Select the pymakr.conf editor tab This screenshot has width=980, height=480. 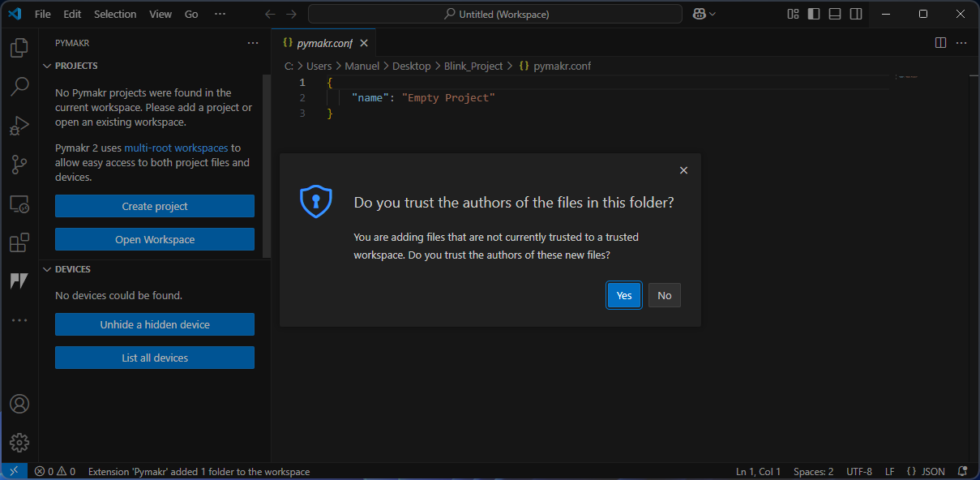pyautogui.click(x=323, y=43)
